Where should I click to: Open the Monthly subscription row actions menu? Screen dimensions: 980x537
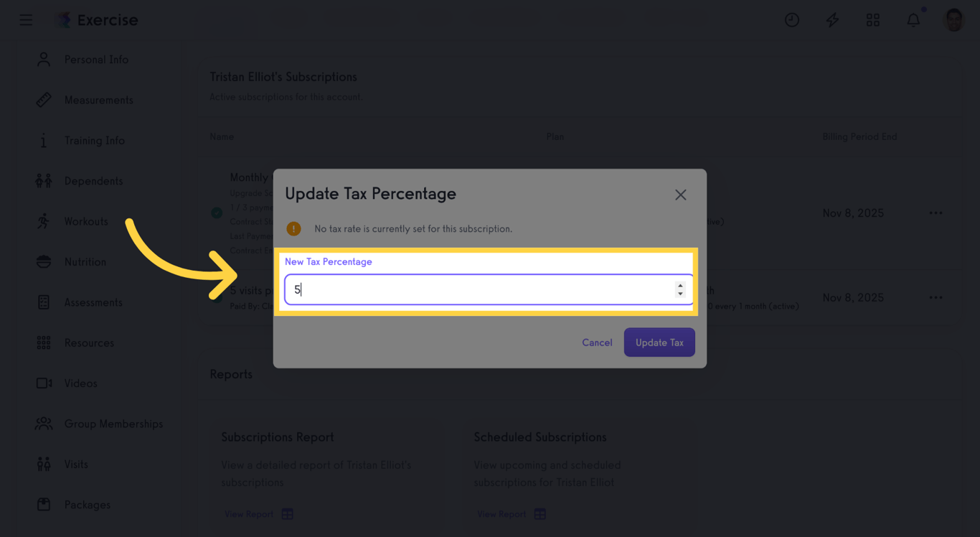[x=936, y=213]
